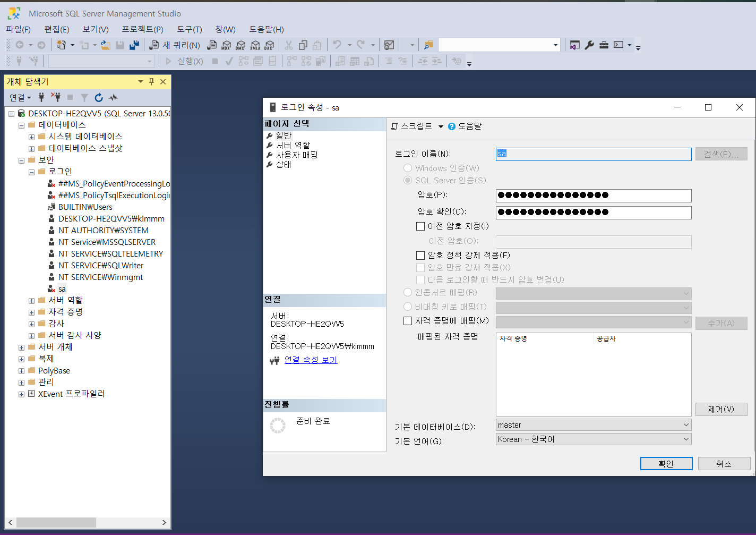Open a Database Engine query icon
756x535 pixels.
(x=212, y=45)
